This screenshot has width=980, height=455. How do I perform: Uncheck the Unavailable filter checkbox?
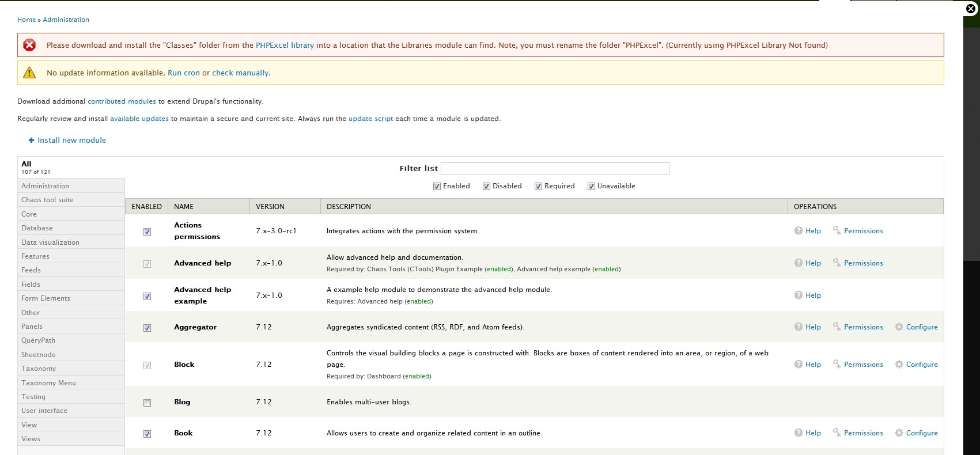click(x=591, y=187)
